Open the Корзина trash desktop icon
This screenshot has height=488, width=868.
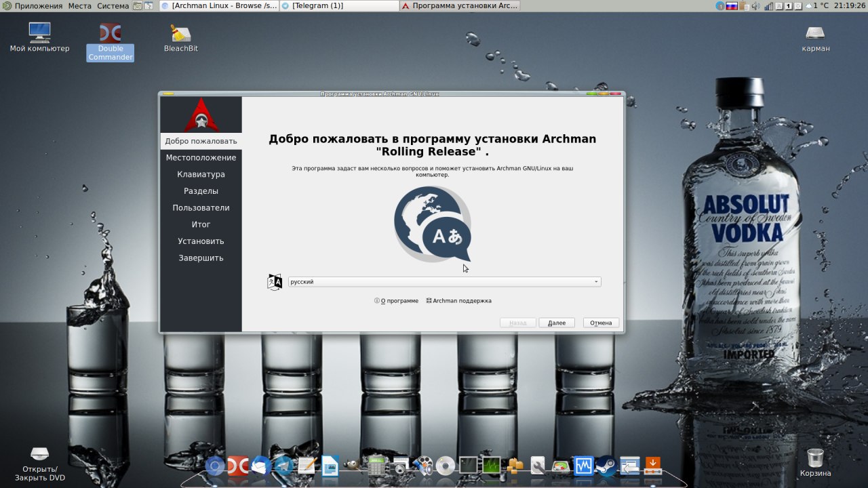tap(815, 462)
